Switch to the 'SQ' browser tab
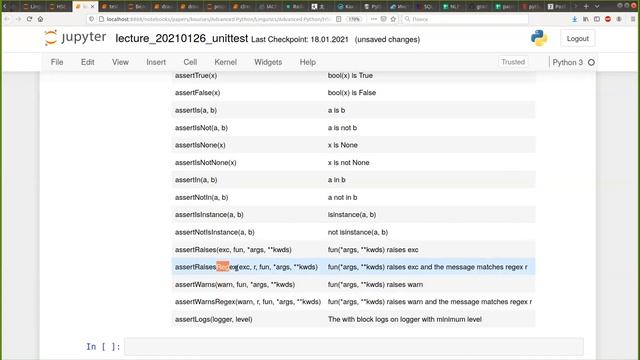Viewport: 640px width, 360px height. pyautogui.click(x=425, y=7)
